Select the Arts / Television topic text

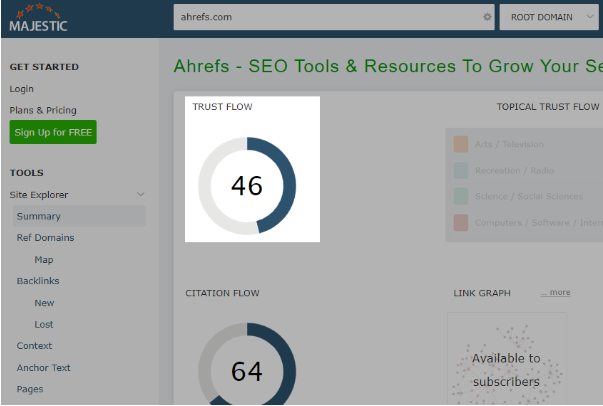pos(509,144)
